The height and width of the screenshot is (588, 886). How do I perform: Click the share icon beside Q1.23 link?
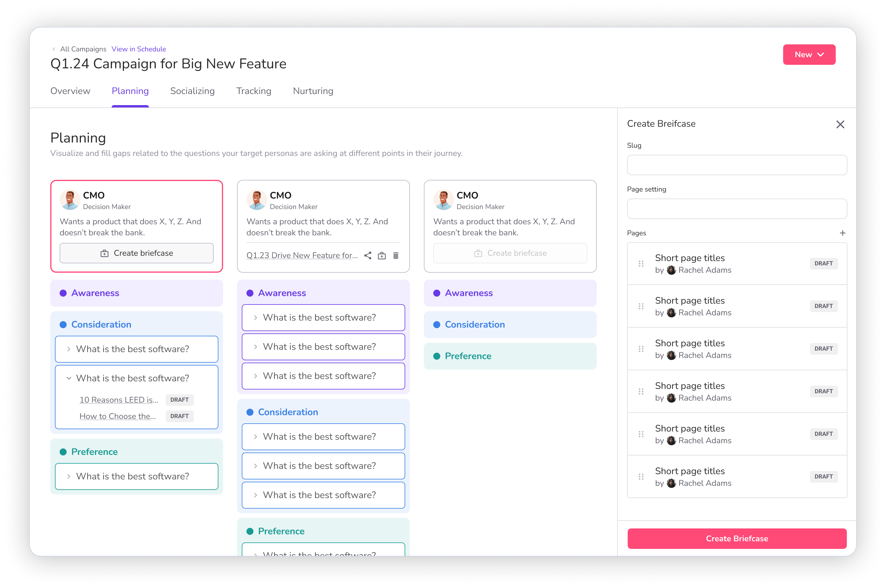tap(368, 255)
